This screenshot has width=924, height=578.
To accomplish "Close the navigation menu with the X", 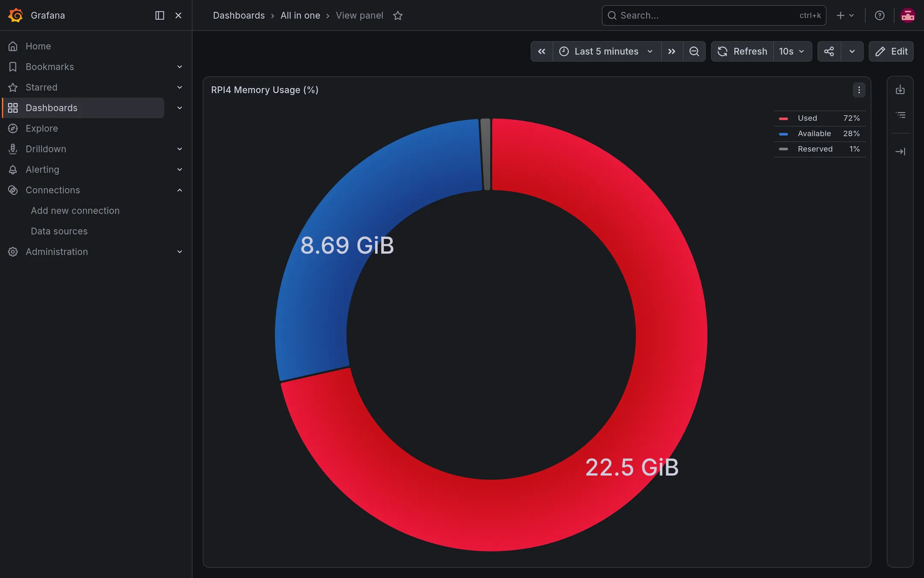I will pos(178,15).
